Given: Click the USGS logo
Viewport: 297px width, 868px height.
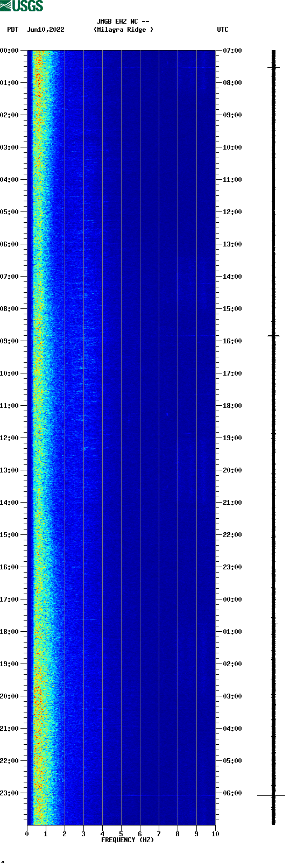Looking at the screenshot, I should pos(22,6).
